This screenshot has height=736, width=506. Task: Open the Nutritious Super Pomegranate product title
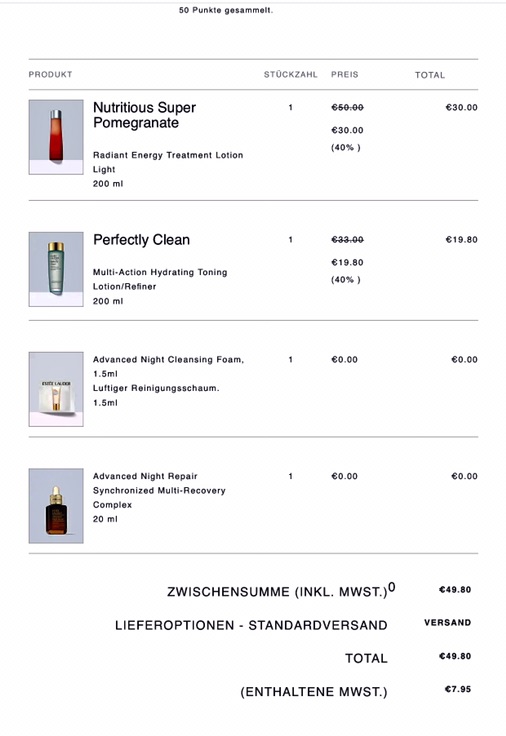tap(145, 115)
